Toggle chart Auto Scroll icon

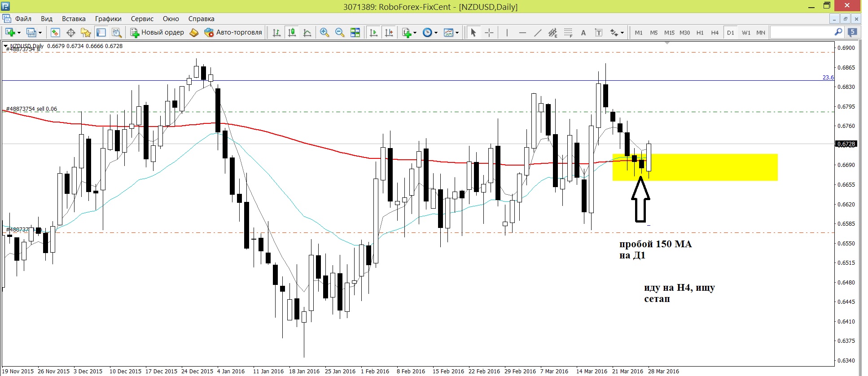(373, 32)
